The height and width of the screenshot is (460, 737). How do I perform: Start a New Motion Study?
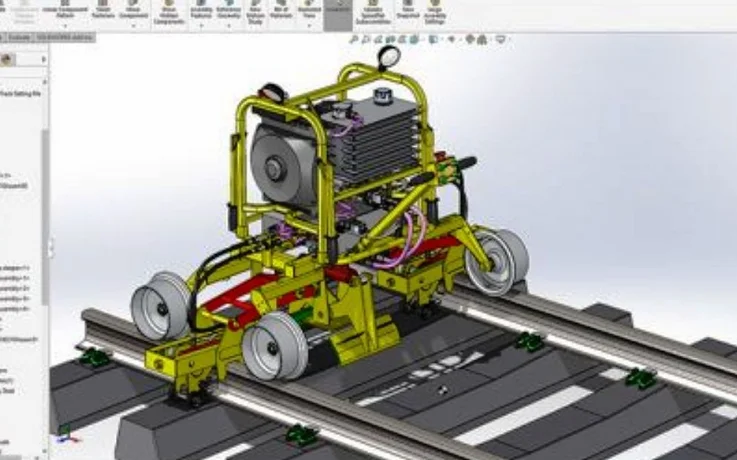[255, 12]
